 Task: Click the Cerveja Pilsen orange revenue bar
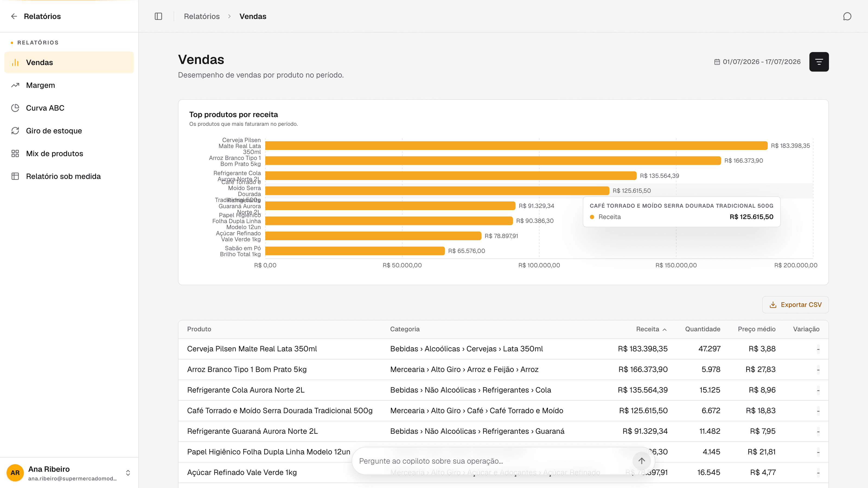point(516,146)
